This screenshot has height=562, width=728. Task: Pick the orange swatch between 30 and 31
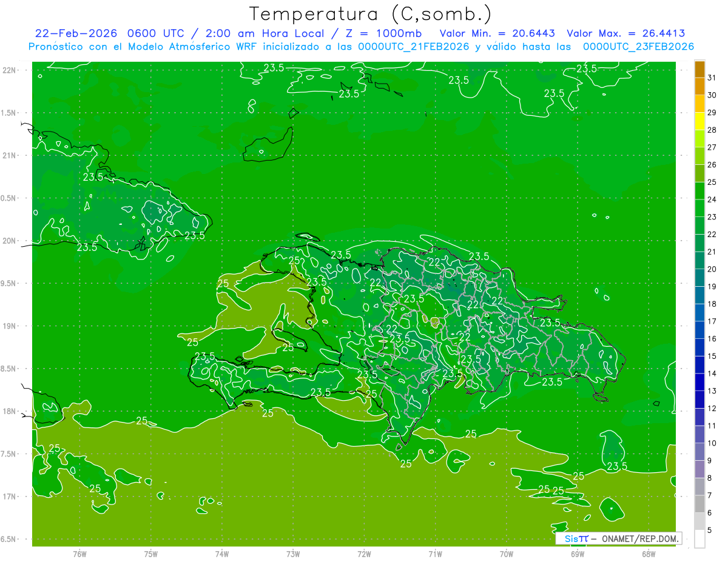coord(699,87)
